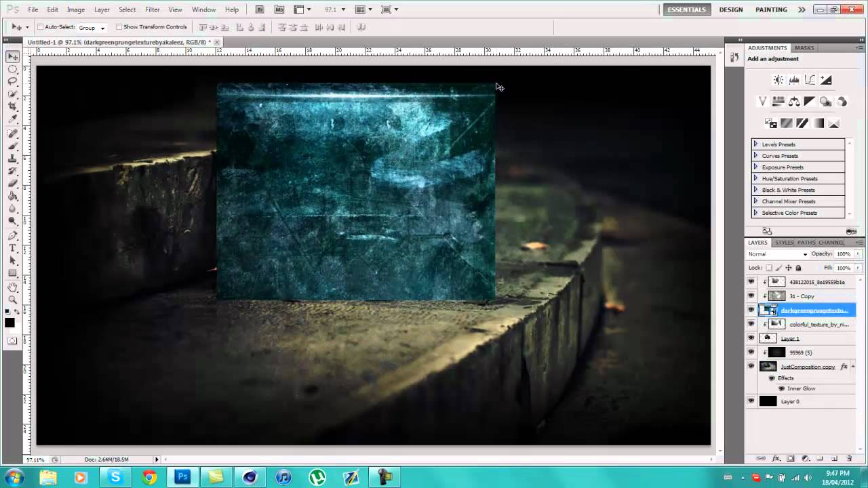
Task: Open the Opacity slider arrow
Action: pos(859,254)
